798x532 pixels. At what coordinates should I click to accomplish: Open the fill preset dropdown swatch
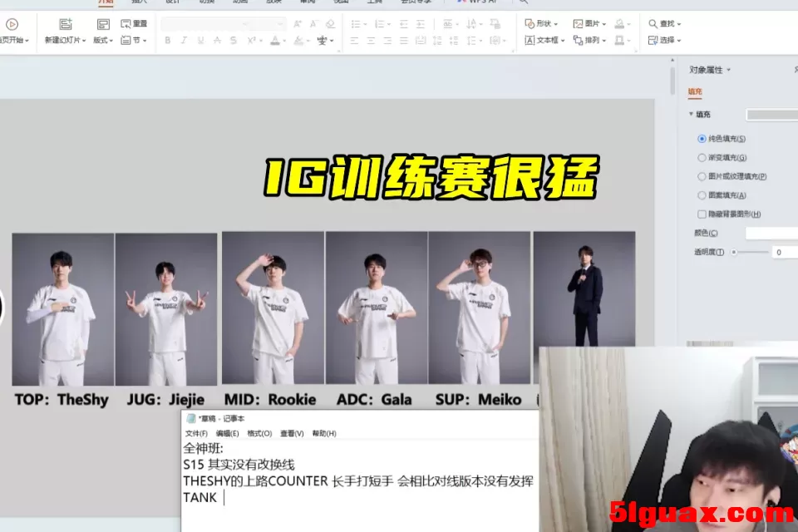point(771,115)
